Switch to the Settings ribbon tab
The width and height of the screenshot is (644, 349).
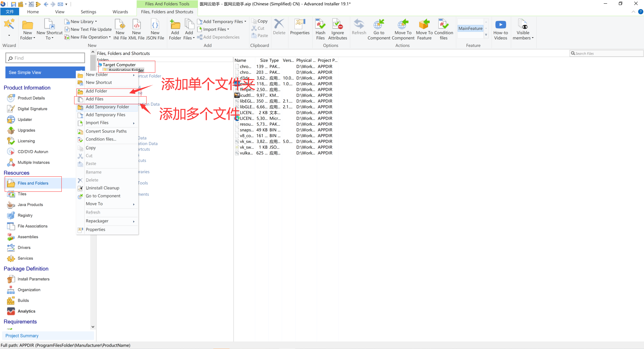89,12
